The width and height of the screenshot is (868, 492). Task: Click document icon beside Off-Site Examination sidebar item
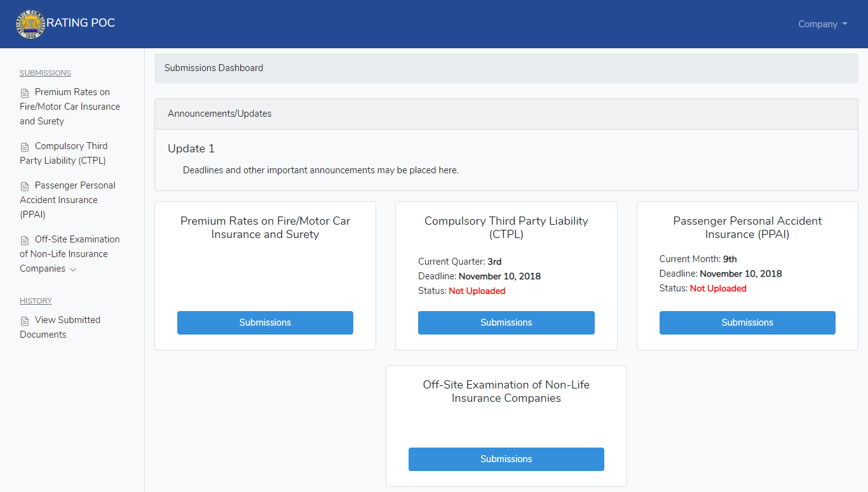[25, 241]
